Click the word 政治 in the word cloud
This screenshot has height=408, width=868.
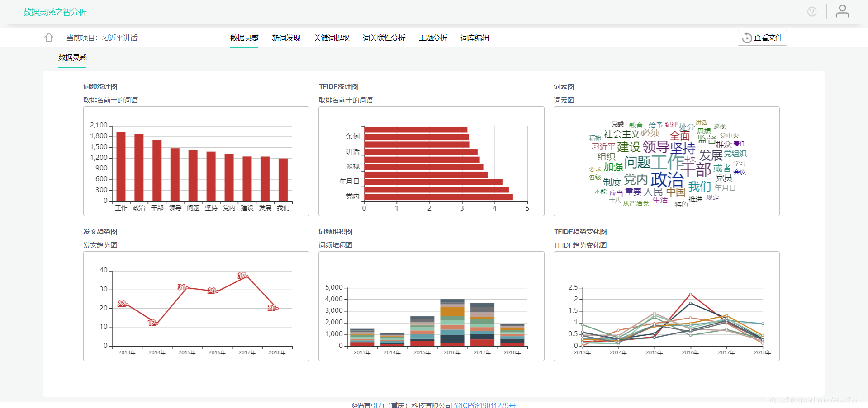coord(667,179)
